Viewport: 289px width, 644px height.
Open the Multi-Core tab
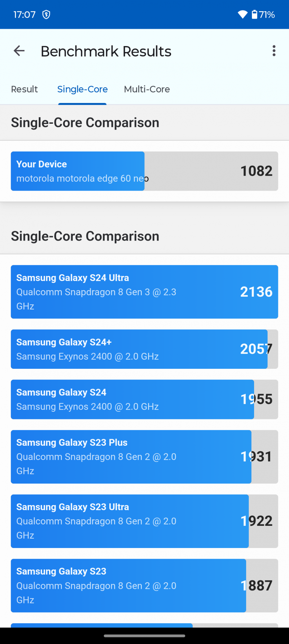click(147, 89)
